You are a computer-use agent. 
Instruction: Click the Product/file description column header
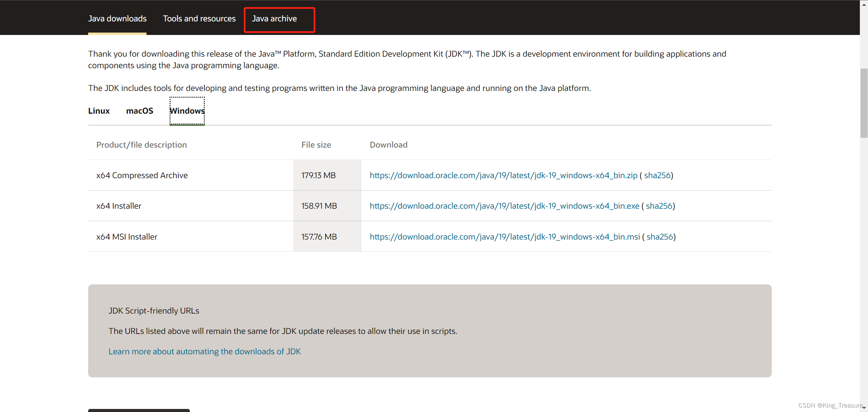click(x=142, y=145)
